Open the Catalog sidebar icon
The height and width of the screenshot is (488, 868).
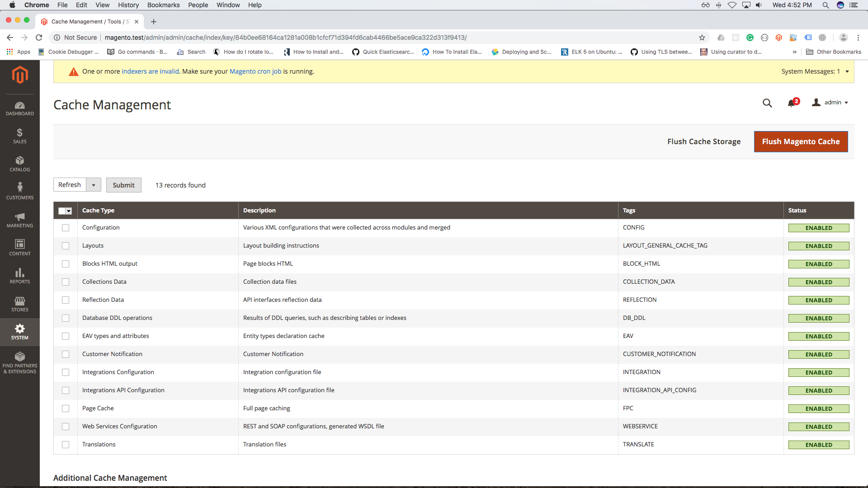tap(19, 164)
